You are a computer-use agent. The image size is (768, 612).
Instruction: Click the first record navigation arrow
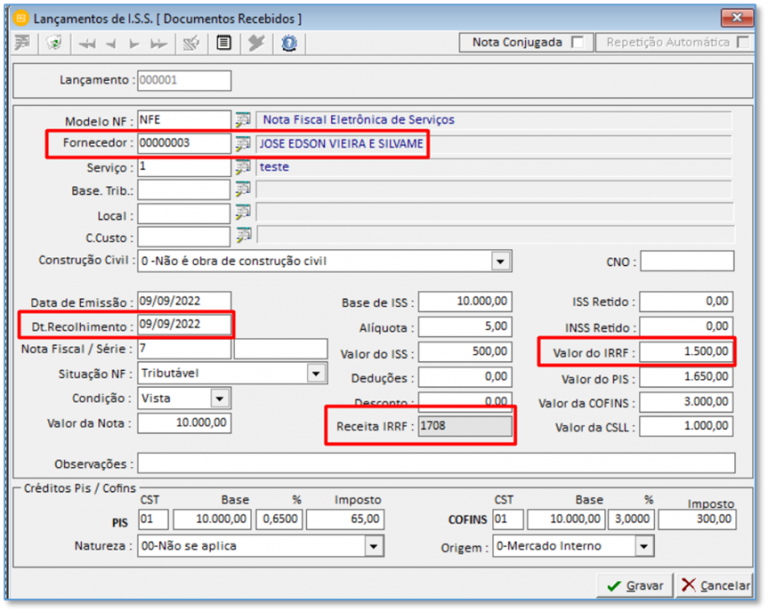click(87, 43)
